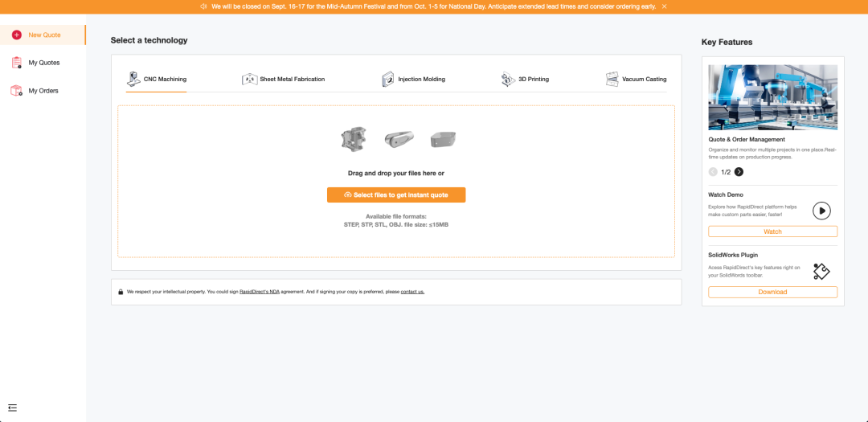
Task: Dismiss the holiday closure banner
Action: [665, 6]
